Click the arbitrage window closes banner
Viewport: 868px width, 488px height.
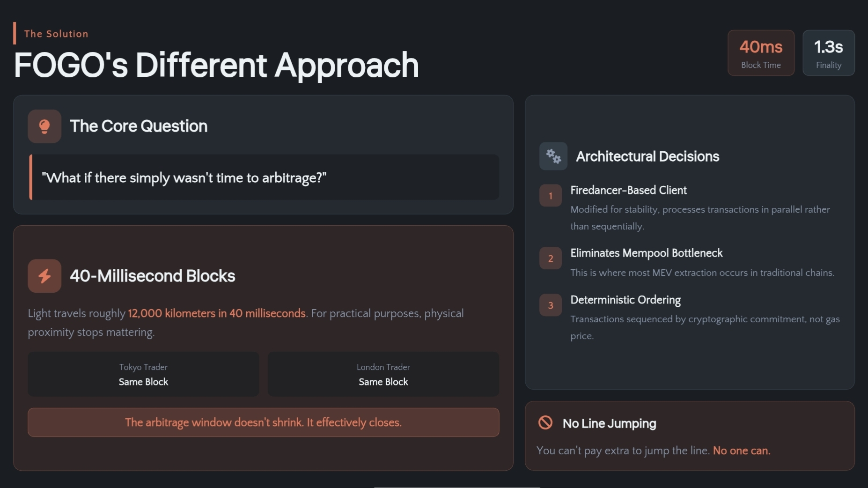click(263, 422)
